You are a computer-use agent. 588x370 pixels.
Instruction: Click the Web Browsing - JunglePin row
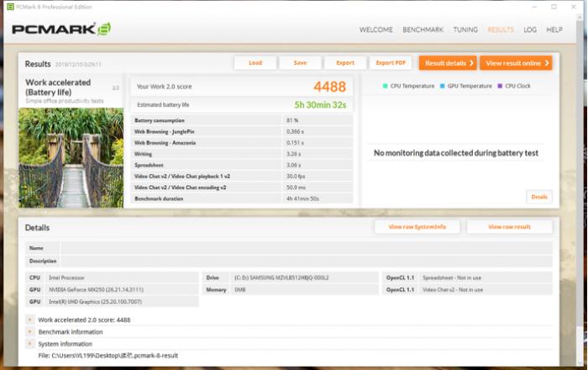pyautogui.click(x=242, y=132)
